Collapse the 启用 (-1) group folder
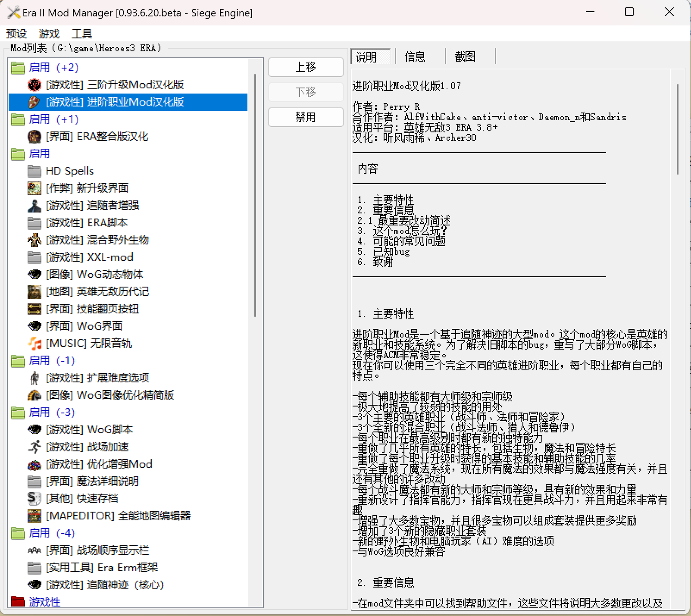691x616 pixels. [x=18, y=361]
